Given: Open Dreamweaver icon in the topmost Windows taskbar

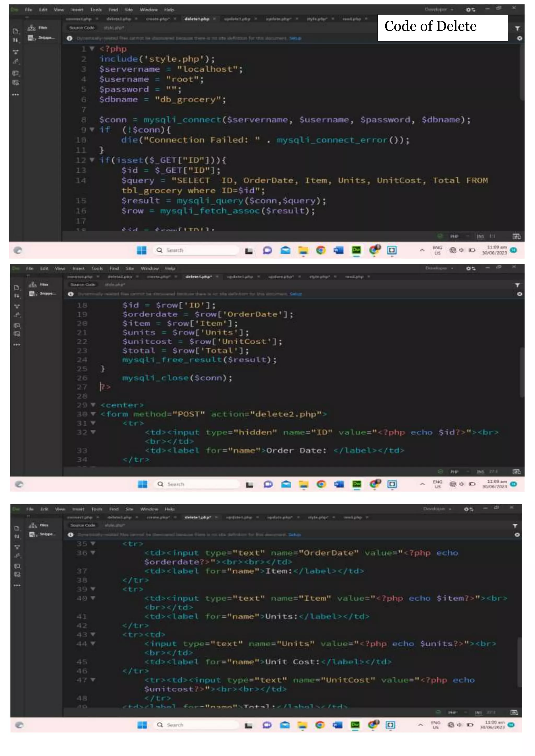Looking at the screenshot, I should point(356,250).
